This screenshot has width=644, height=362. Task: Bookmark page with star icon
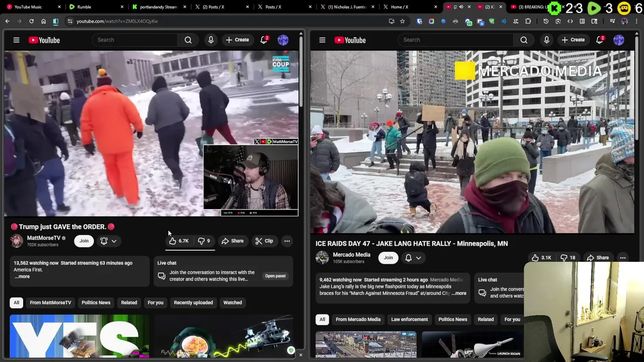(402, 21)
